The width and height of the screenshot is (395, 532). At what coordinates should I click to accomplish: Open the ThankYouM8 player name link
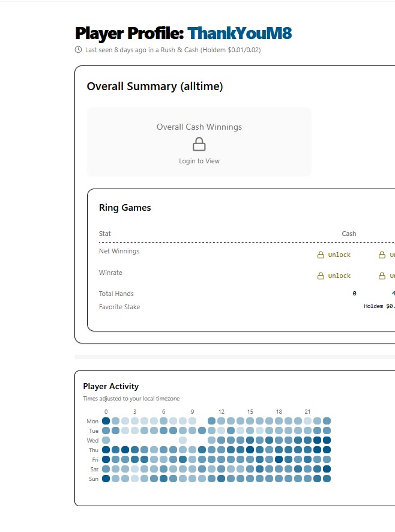coord(240,33)
